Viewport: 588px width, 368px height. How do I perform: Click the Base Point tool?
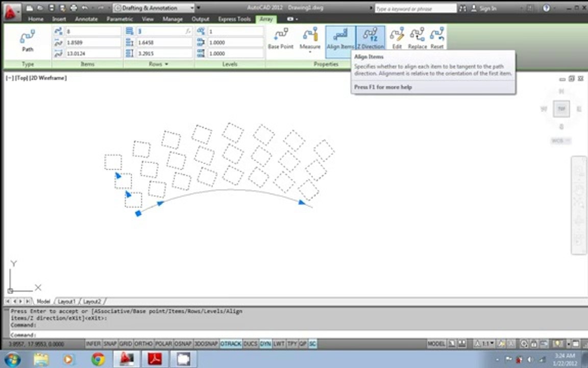pos(281,38)
